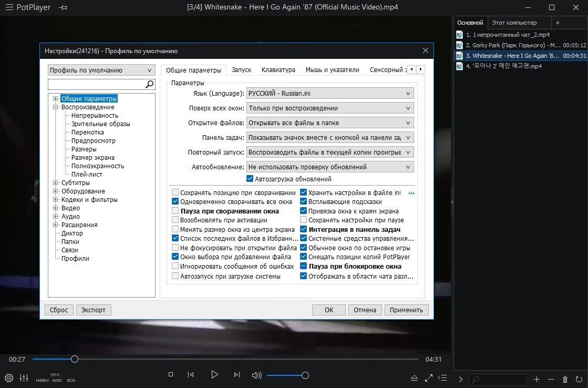Click the Отмена button

point(365,310)
